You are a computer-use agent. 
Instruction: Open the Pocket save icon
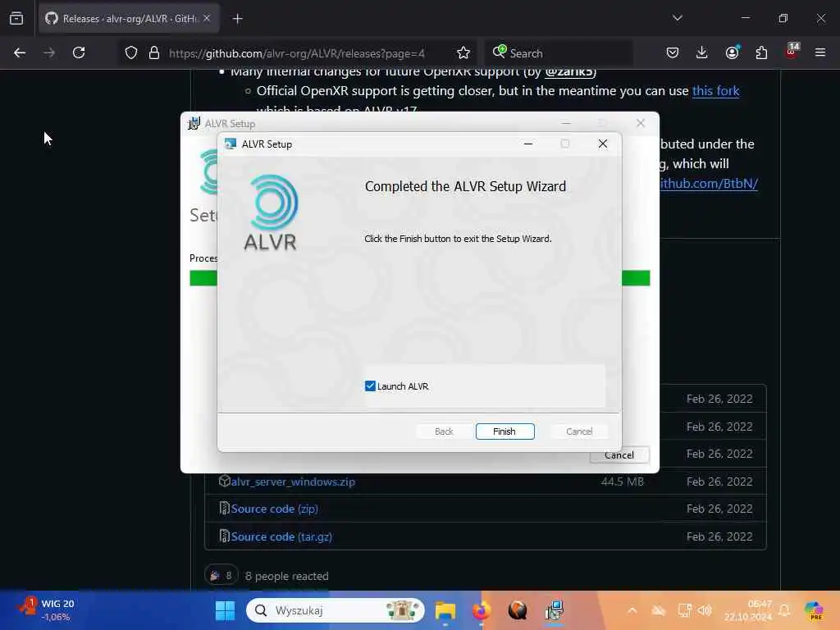click(x=673, y=52)
